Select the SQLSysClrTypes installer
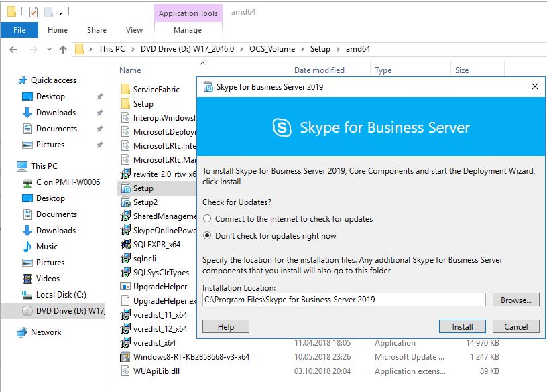The height and width of the screenshot is (392, 547). click(x=161, y=272)
